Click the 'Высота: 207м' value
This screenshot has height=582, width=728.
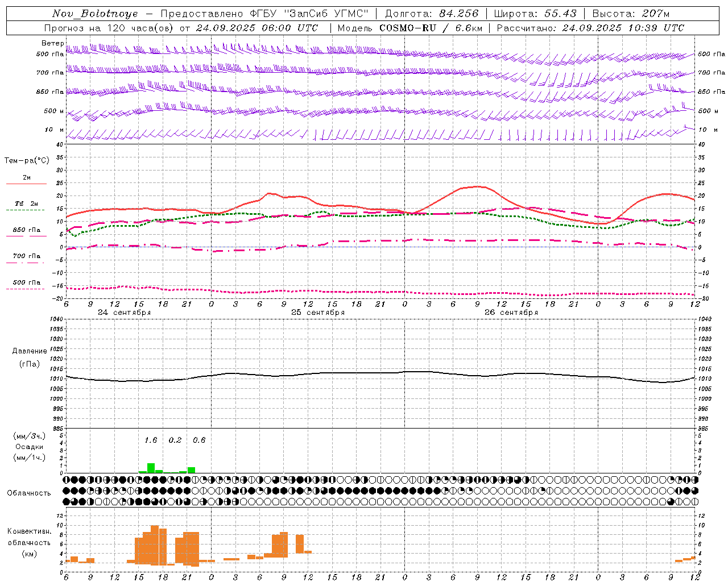coord(631,14)
